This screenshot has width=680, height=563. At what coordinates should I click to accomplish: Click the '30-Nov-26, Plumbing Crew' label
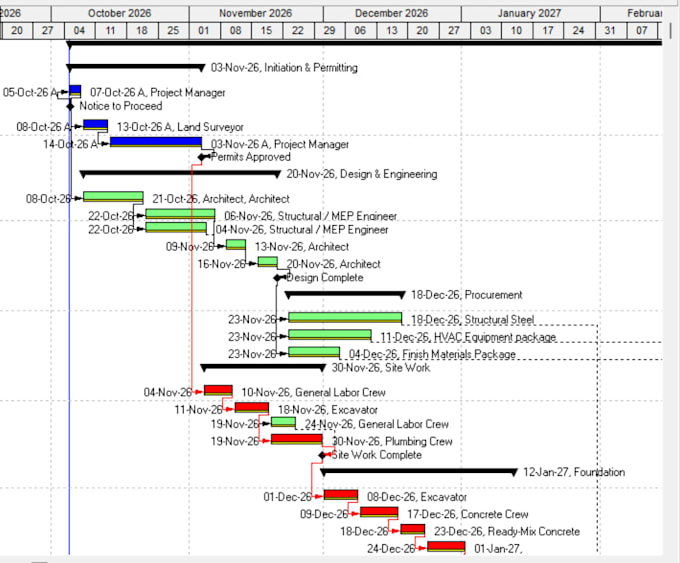[392, 442]
